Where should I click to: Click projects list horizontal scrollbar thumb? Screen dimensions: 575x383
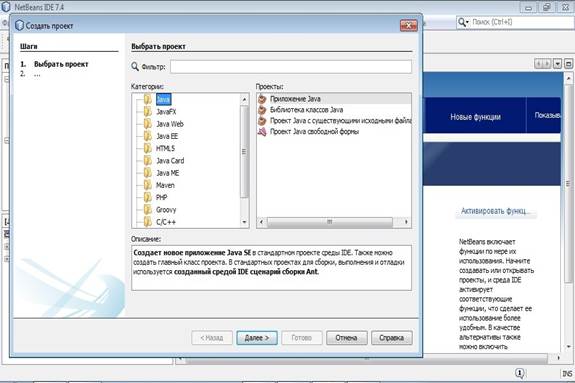click(329, 222)
